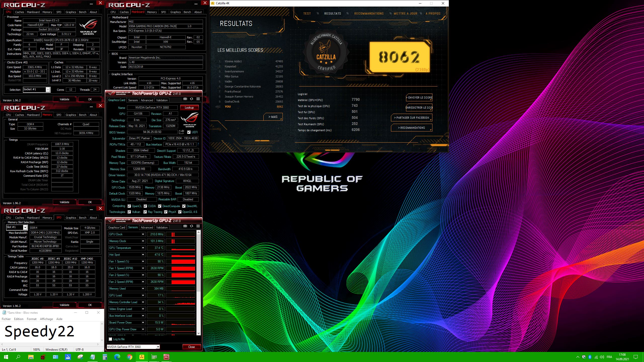644x362 pixels.
Task: Click the GPU-Z Sensors vertical scrollbar
Action: coord(198,283)
